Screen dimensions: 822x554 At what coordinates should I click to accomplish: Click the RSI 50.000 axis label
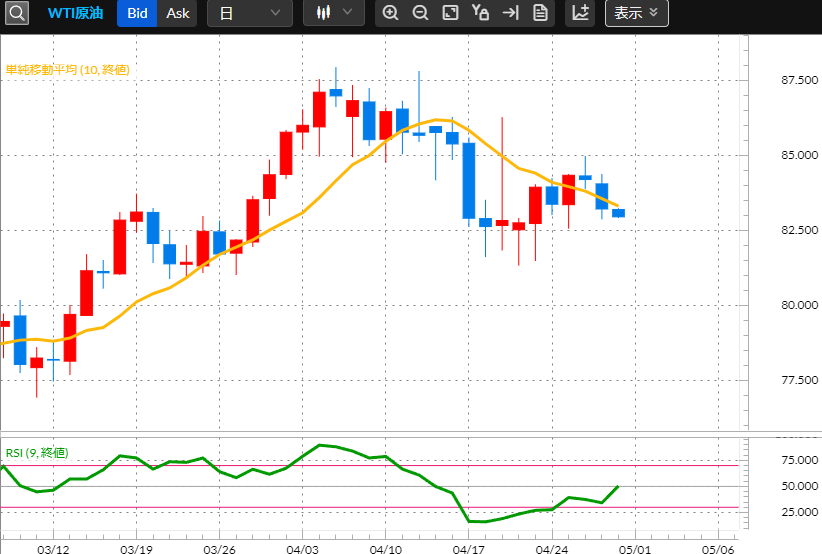(x=799, y=486)
